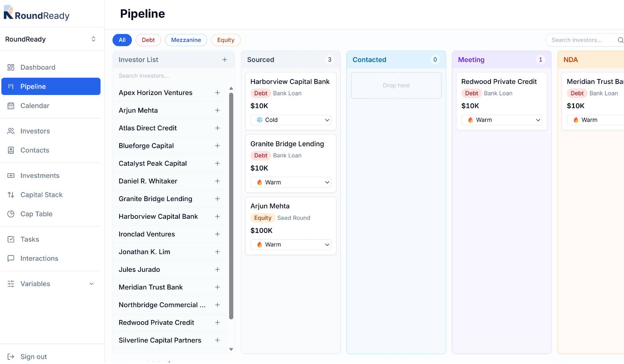This screenshot has height=364, width=624.
Task: Click the RoundReady logo
Action: [36, 13]
